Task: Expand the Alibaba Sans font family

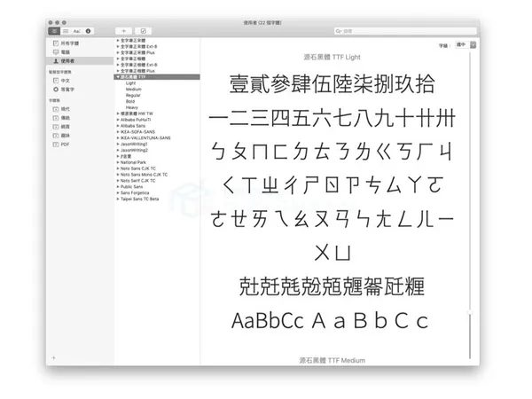Action: click(118, 126)
